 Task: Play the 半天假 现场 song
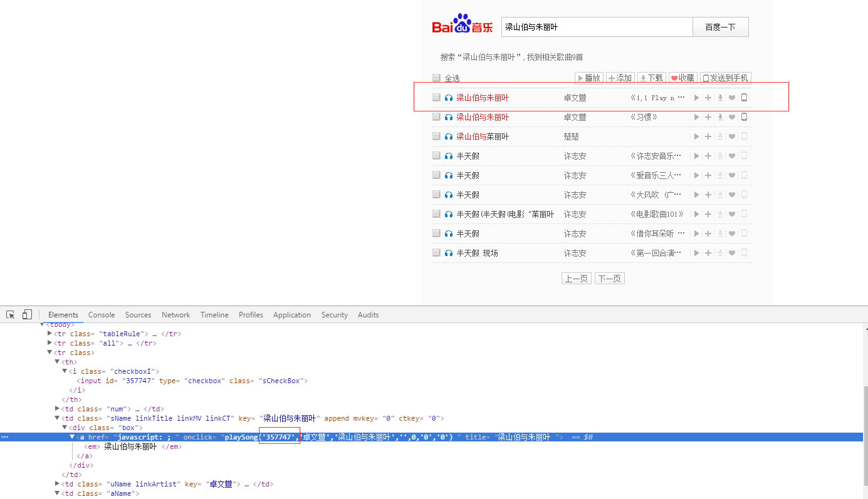pos(696,253)
